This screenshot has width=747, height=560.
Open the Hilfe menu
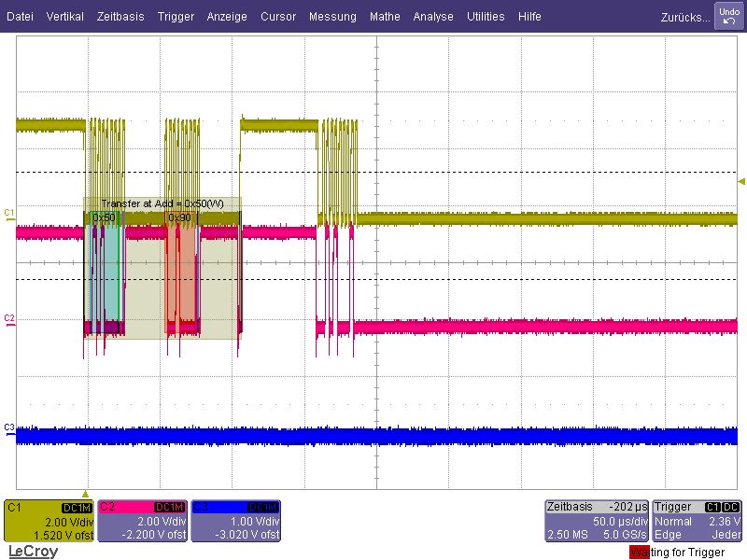click(x=529, y=17)
